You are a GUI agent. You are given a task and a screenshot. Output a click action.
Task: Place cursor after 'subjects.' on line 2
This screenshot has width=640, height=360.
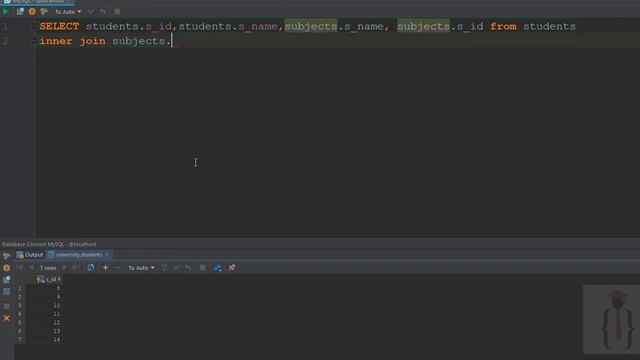pos(172,41)
